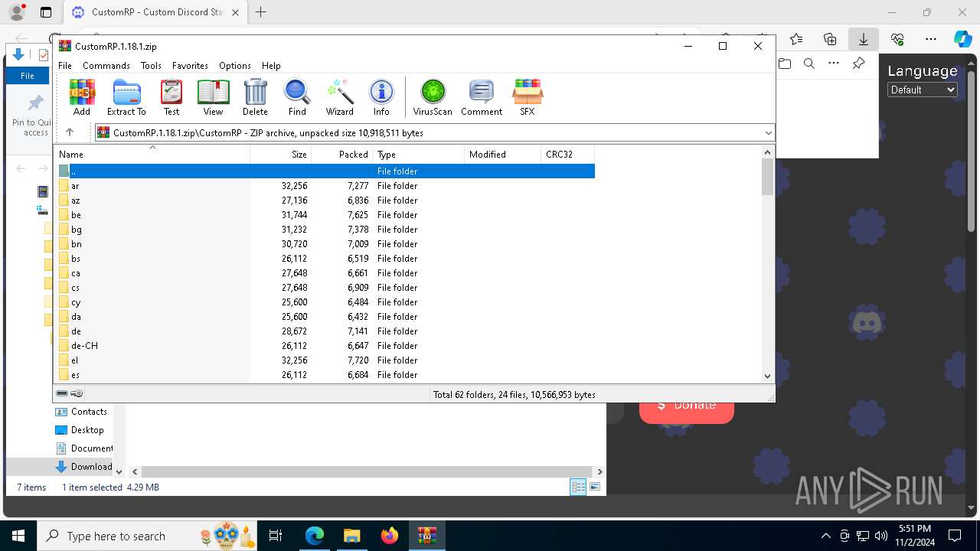Image resolution: width=980 pixels, height=551 pixels.
Task: Open the Commands menu
Action: coord(106,66)
